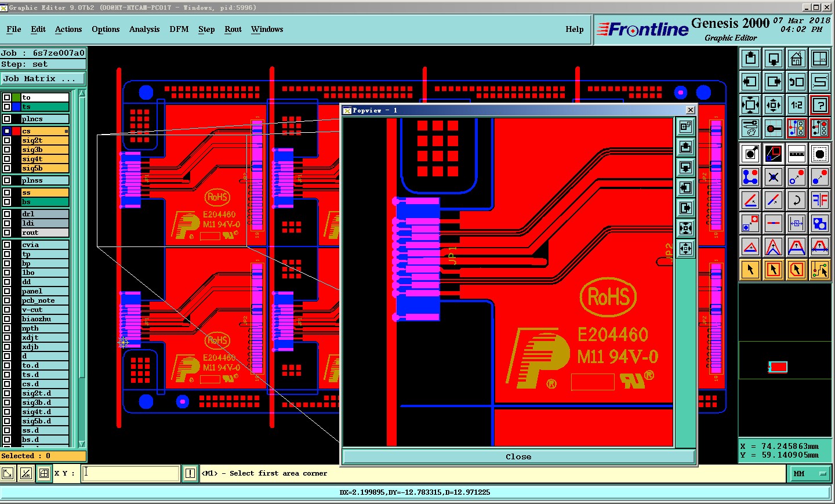835x504 pixels.
Task: Click the rectangle area select tool
Action: point(774,270)
